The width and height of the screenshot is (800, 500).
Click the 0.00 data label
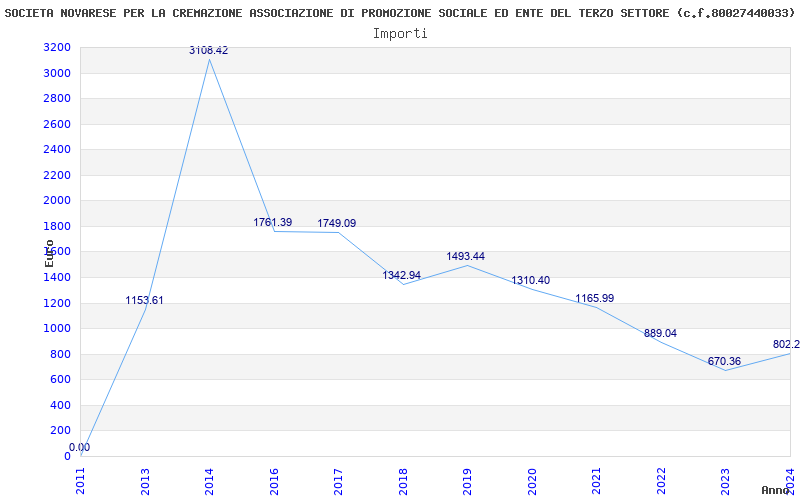click(80, 447)
